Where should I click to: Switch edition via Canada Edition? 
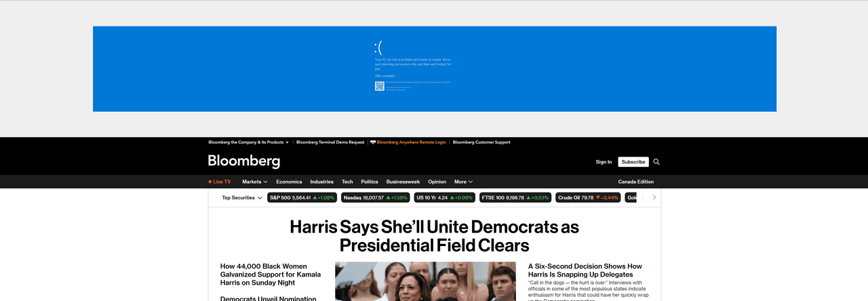pos(636,182)
